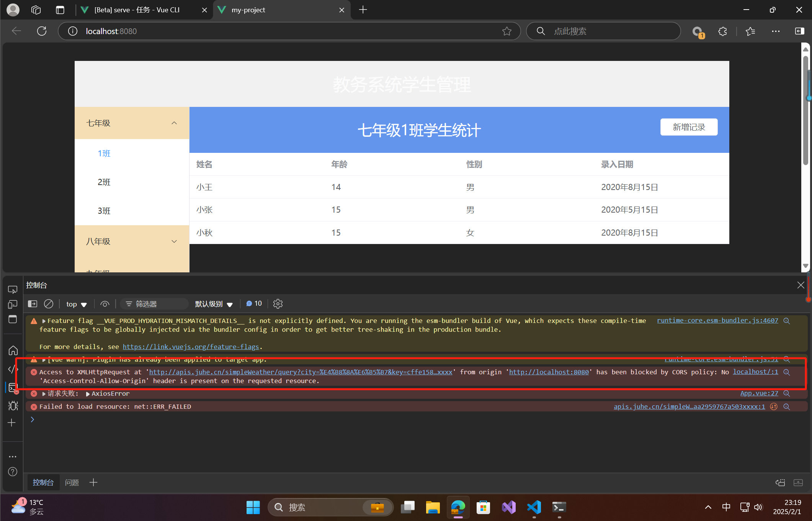Collapse the 七年级 menu chevron
This screenshot has width=812, height=521.
point(174,123)
